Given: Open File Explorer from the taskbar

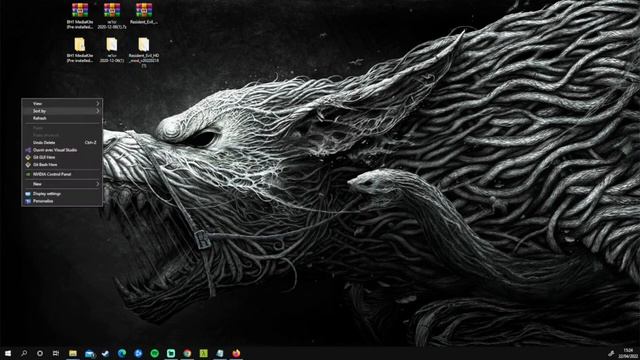Looking at the screenshot, I should point(73,353).
